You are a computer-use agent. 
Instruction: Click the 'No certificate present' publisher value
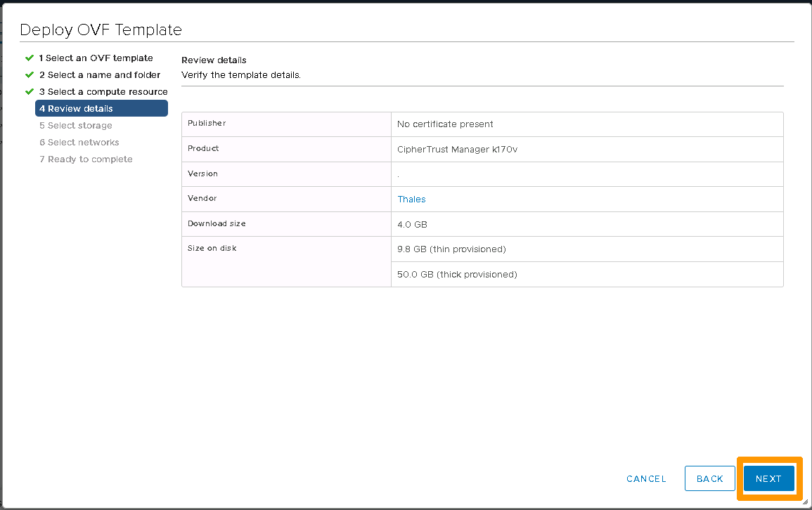445,124
